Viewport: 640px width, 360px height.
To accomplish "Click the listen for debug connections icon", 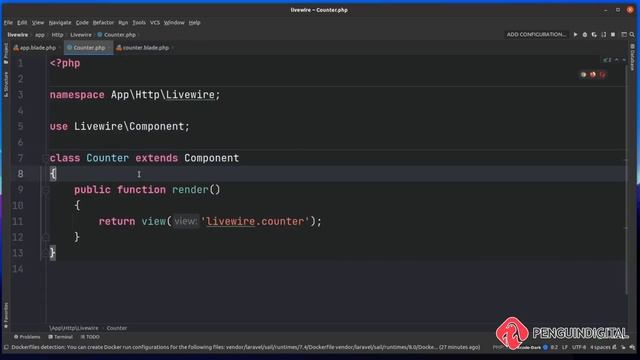I will pos(603,35).
